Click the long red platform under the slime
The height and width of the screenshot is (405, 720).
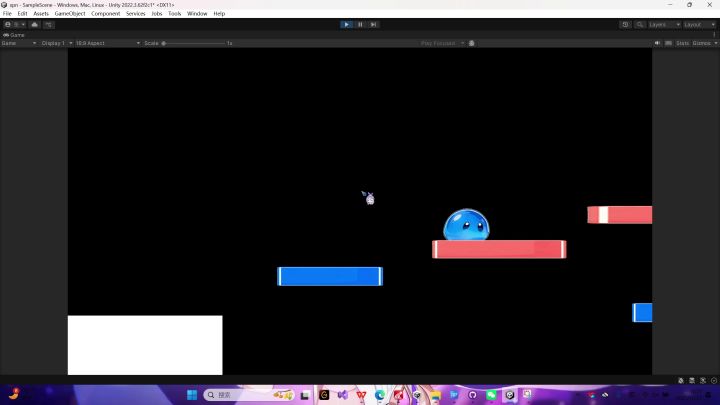pyautogui.click(x=499, y=249)
